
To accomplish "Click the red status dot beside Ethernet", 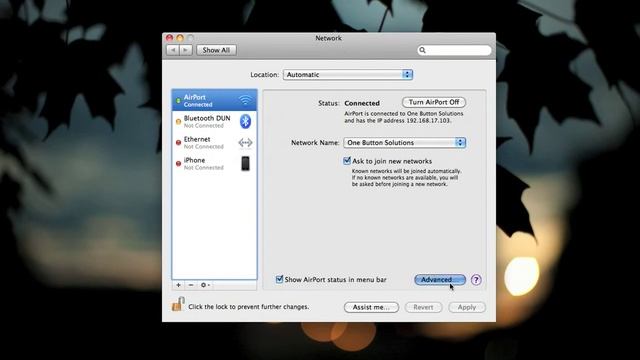I will (x=178, y=142).
